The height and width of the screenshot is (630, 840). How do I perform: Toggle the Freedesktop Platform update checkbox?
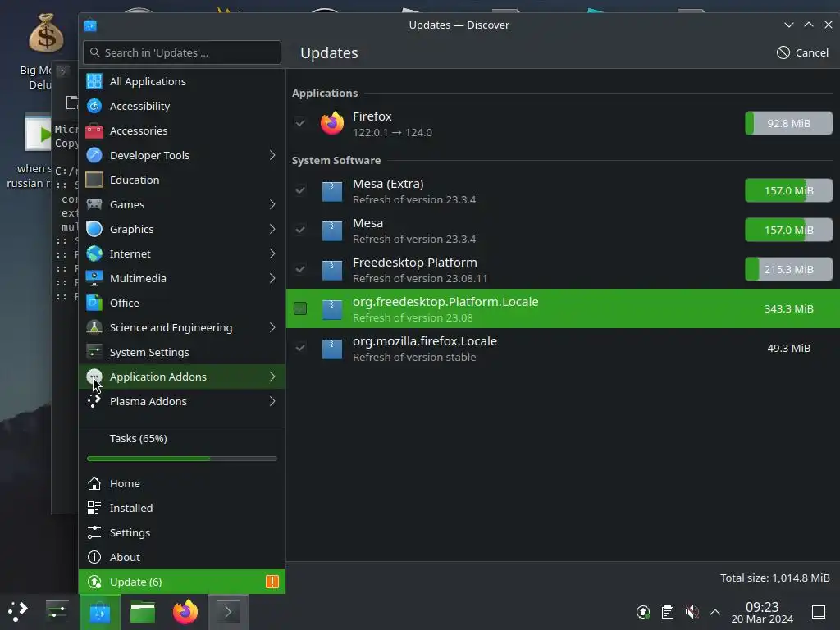300,269
